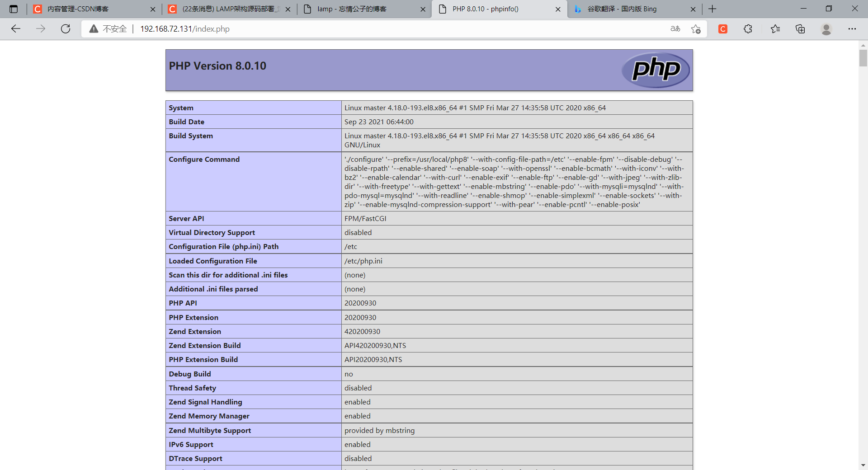
Task: Click the Scan this dir for additional .ini files label
Action: 228,275
